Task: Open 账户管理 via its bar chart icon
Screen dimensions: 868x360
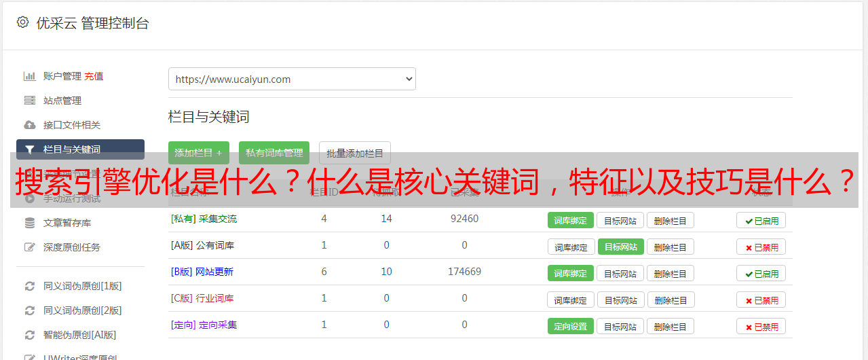Action: pos(29,76)
